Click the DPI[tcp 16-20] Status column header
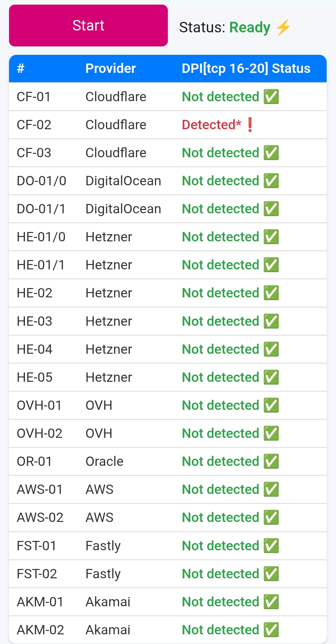Screen dimensions: 336x644 (246, 69)
